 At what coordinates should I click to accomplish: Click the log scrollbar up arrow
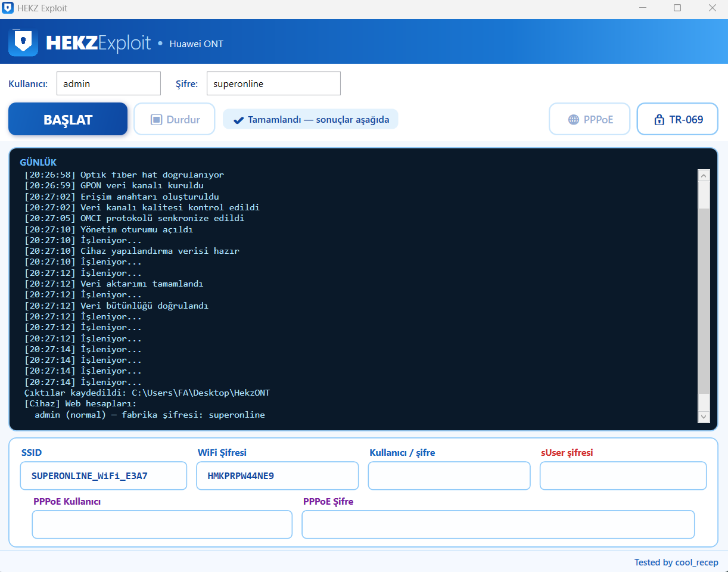[704, 175]
